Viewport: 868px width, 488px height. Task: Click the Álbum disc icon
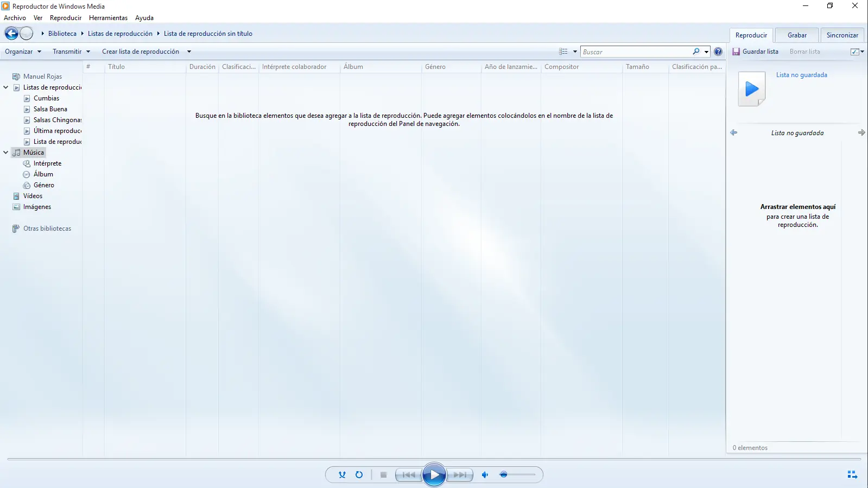[x=27, y=174]
